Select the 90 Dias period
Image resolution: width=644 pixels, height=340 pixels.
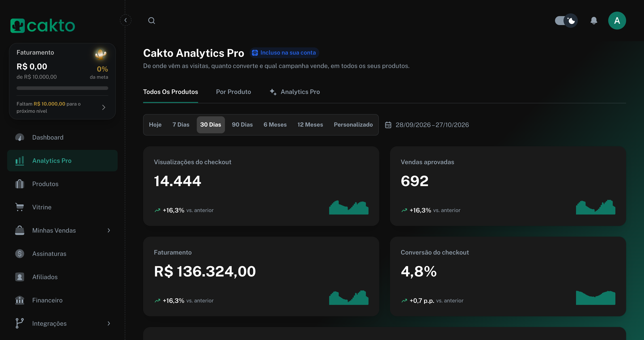[x=242, y=125]
